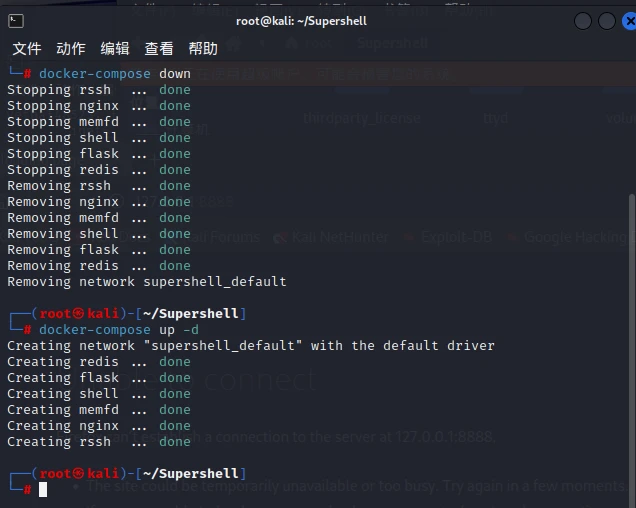Click the 'Creating flask' line
The width and height of the screenshot is (636, 508).
point(99,378)
